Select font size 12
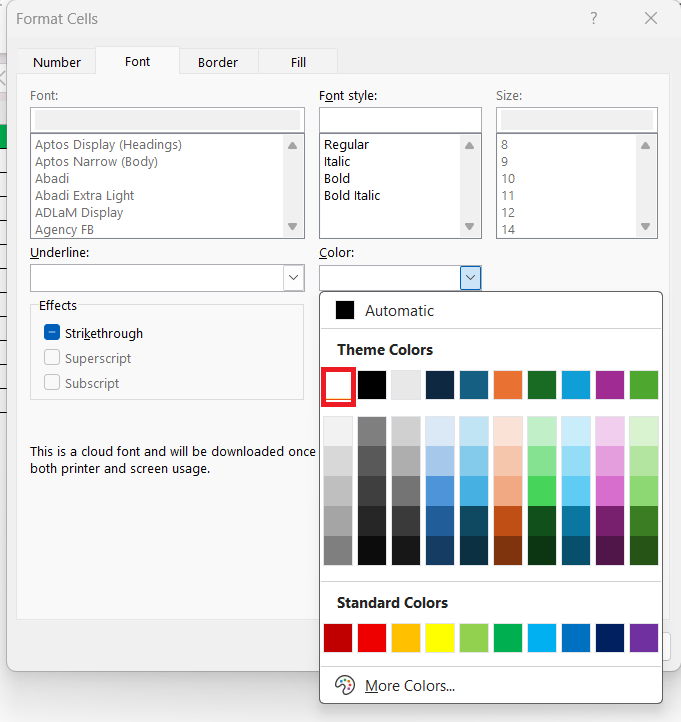 pyautogui.click(x=508, y=213)
